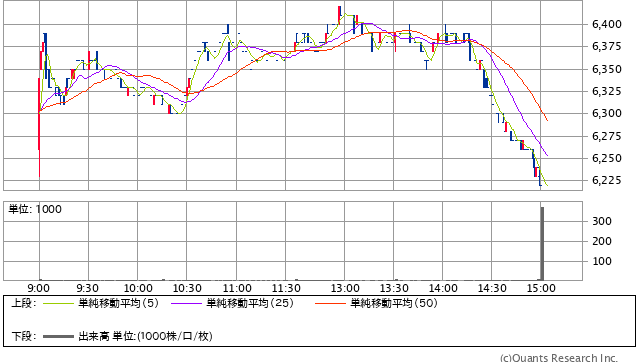
Task: Click the 13:00 time label
Action: click(345, 288)
